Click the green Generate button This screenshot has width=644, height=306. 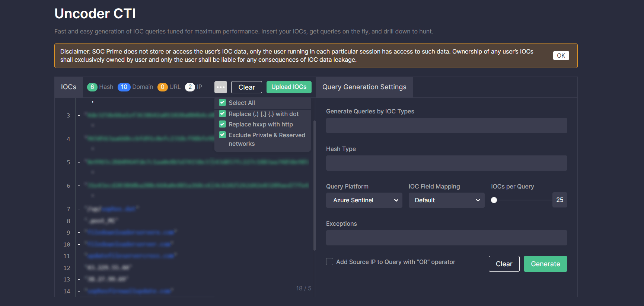545,264
